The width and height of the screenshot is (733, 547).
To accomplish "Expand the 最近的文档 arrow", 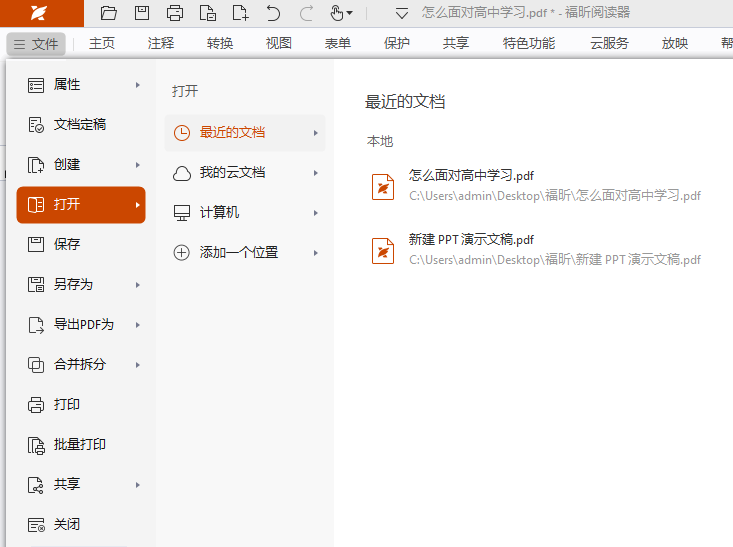I will point(316,133).
